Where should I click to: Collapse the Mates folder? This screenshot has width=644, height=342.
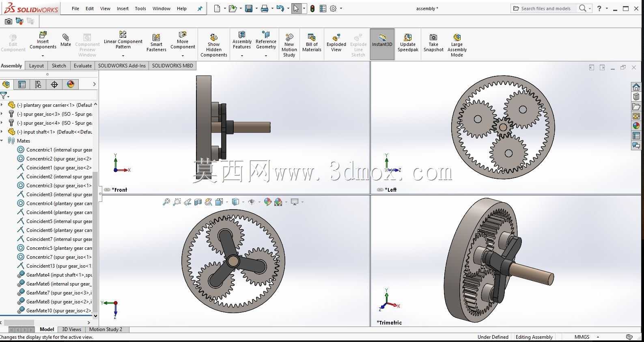pyautogui.click(x=2, y=141)
